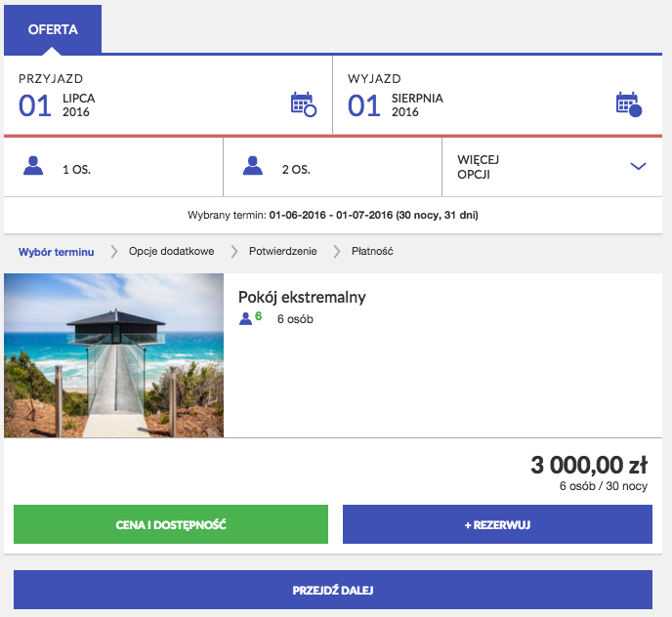The height and width of the screenshot is (617, 672).
Task: Open the Pokój ekstremalny room title
Action: (302, 297)
